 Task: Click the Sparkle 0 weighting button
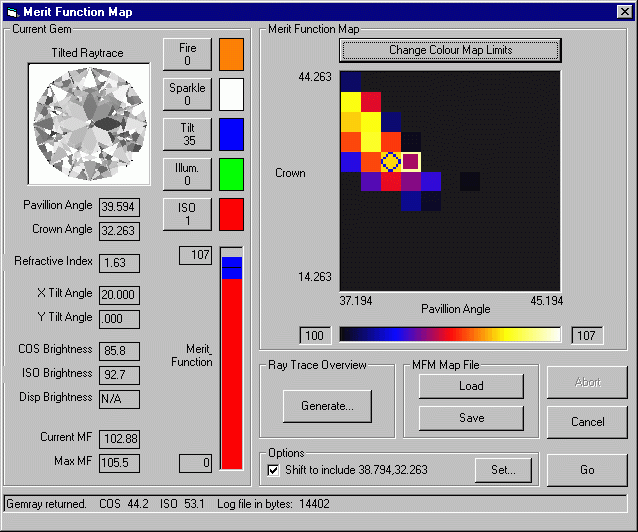(x=188, y=94)
